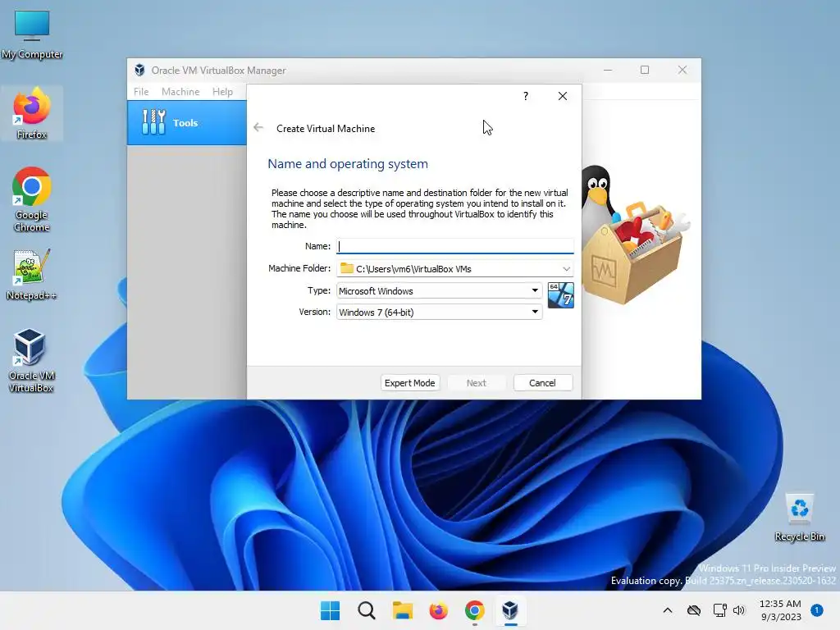Click the cloud sync tray icon
840x630 pixels.
(694, 610)
